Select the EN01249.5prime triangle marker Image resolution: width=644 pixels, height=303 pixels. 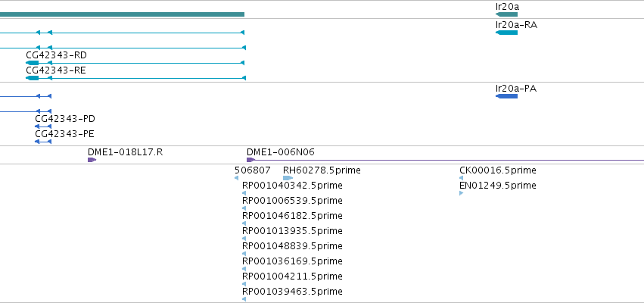click(461, 193)
